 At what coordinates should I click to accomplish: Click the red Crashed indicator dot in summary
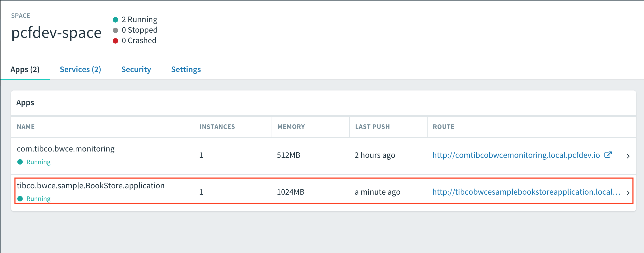[115, 41]
